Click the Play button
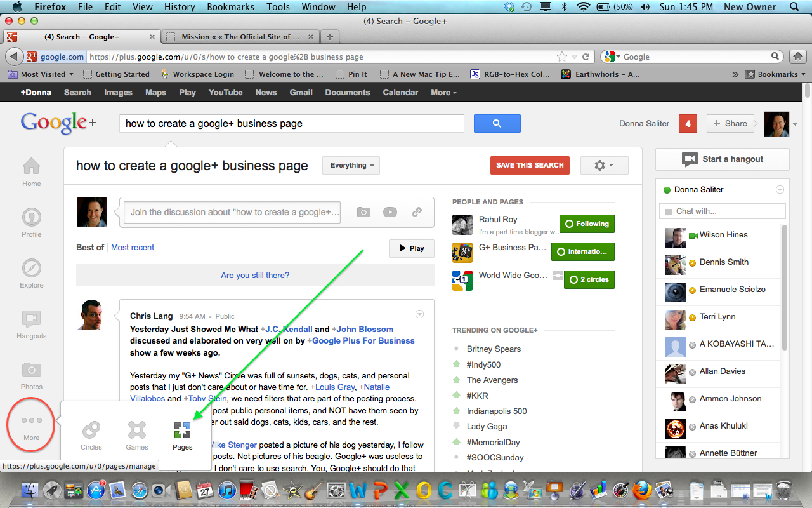This screenshot has height=508, width=812. point(411,248)
